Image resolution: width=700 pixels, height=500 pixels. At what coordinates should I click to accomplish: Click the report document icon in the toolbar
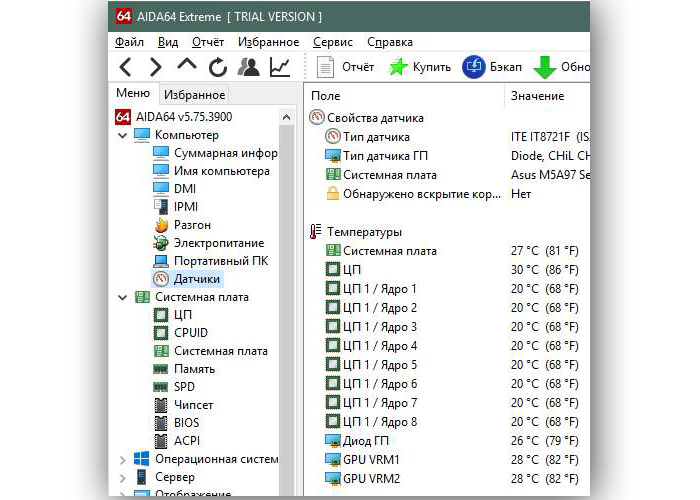point(325,67)
